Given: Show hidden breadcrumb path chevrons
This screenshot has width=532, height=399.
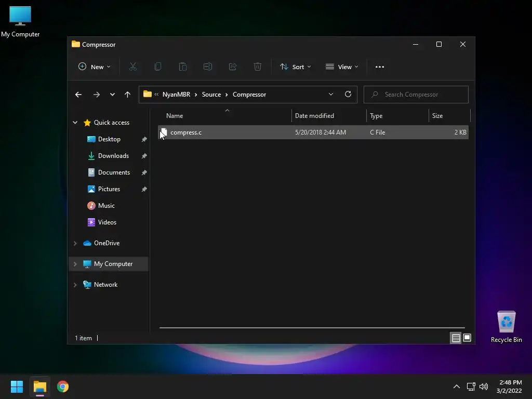Looking at the screenshot, I should [x=156, y=95].
